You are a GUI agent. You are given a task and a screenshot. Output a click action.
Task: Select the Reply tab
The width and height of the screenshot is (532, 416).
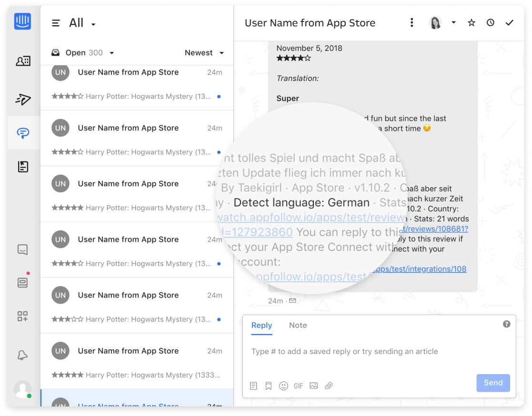coord(261,326)
